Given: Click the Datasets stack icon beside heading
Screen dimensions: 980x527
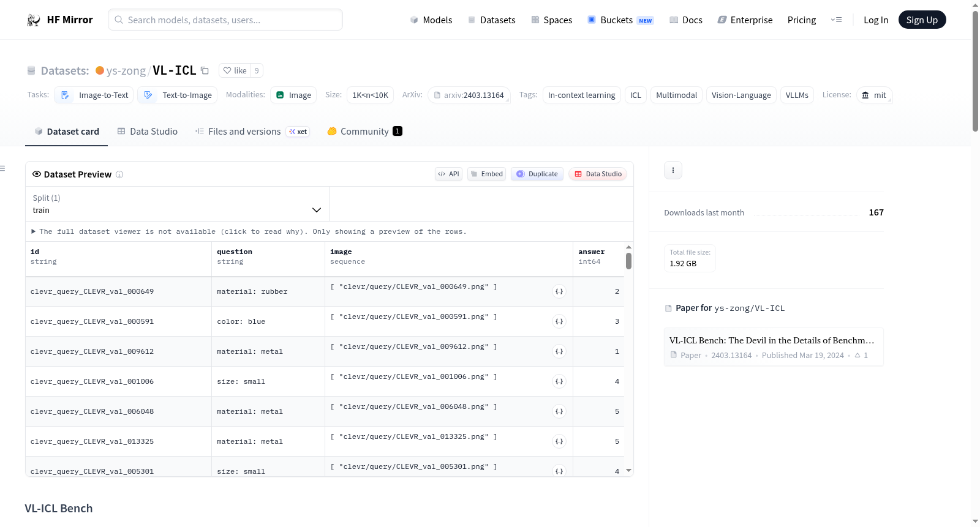Looking at the screenshot, I should (x=31, y=70).
